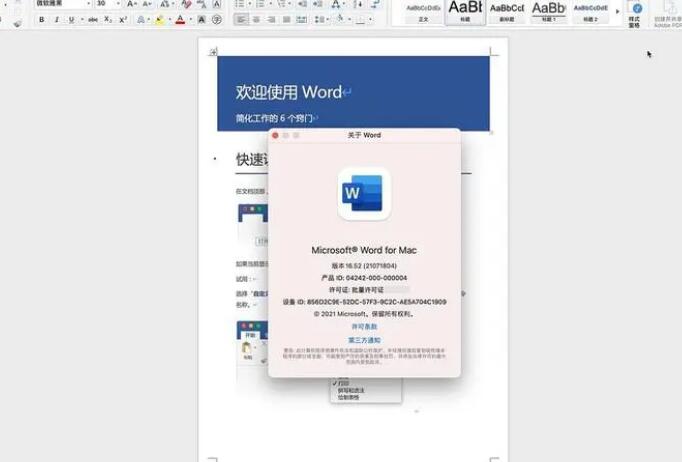Image resolution: width=682 pixels, height=462 pixels.
Task: Apply red font color
Action: click(180, 19)
